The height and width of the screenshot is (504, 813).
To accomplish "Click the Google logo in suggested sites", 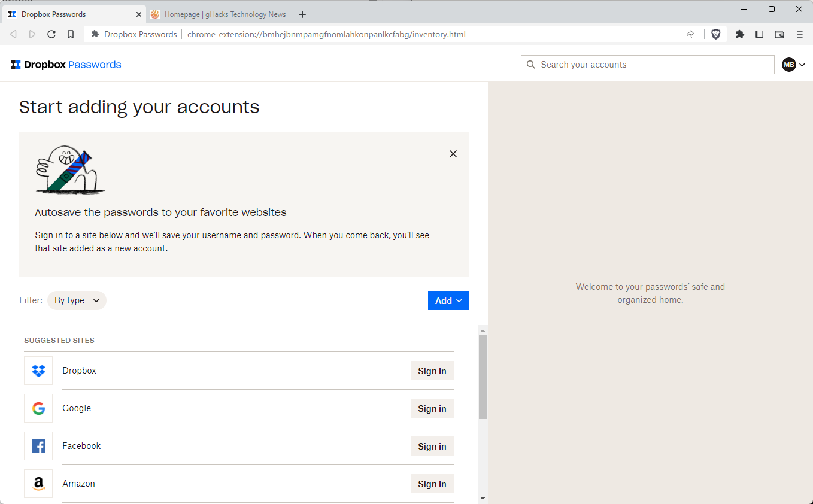I will point(38,408).
